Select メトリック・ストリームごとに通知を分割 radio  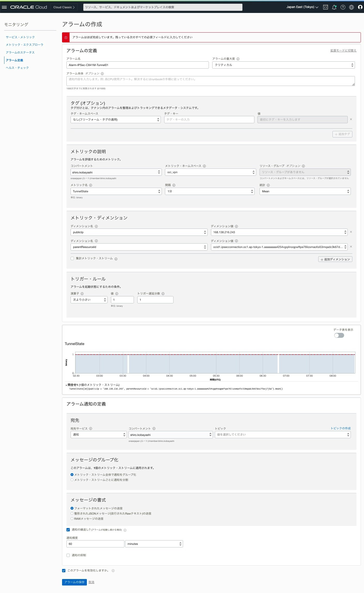coord(72,480)
